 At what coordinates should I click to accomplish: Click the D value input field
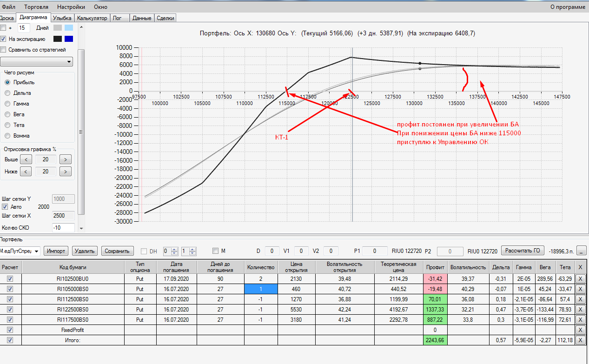point(272,251)
